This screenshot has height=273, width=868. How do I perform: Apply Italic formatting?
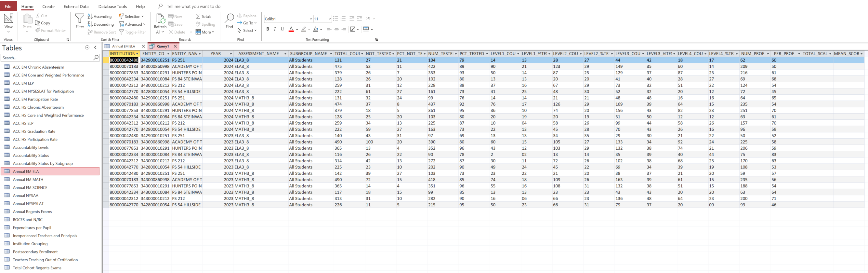tap(275, 29)
